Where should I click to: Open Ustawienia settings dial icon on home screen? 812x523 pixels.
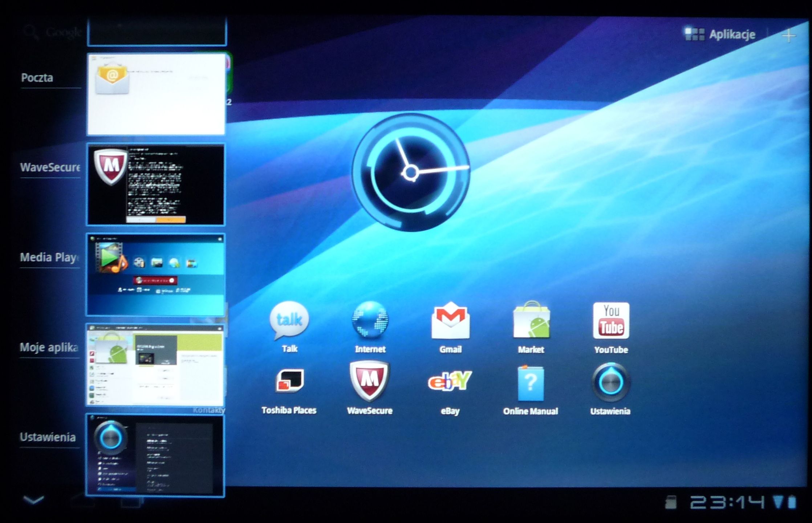[x=611, y=382]
